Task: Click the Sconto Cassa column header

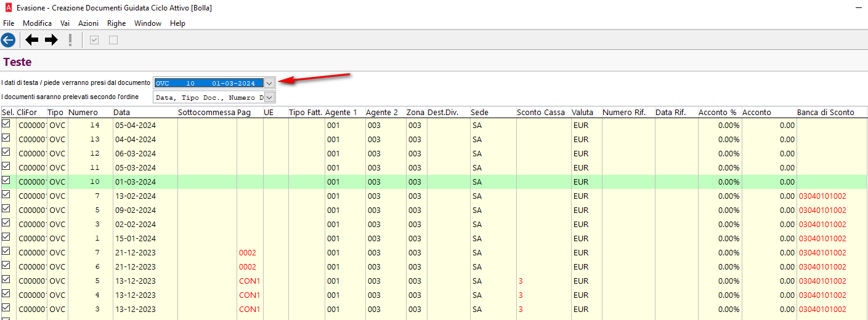Action: click(543, 113)
